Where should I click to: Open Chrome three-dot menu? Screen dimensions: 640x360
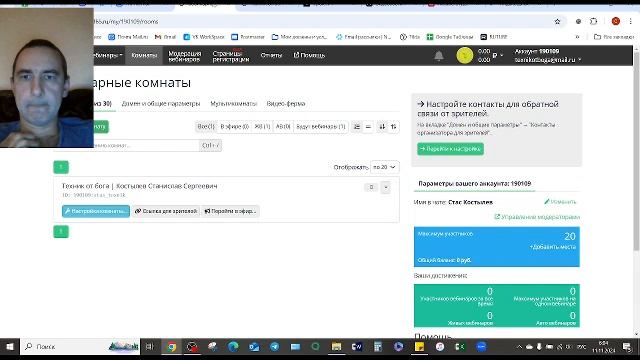point(631,21)
